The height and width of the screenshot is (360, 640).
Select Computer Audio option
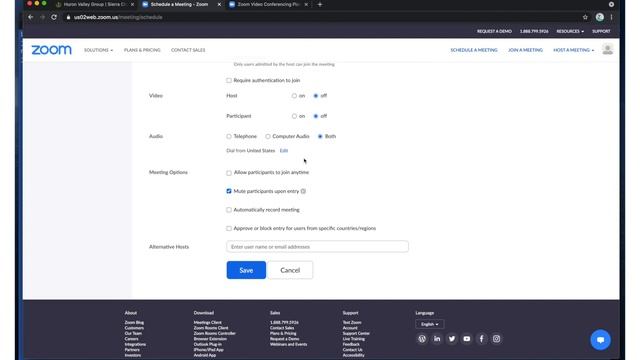(268, 136)
